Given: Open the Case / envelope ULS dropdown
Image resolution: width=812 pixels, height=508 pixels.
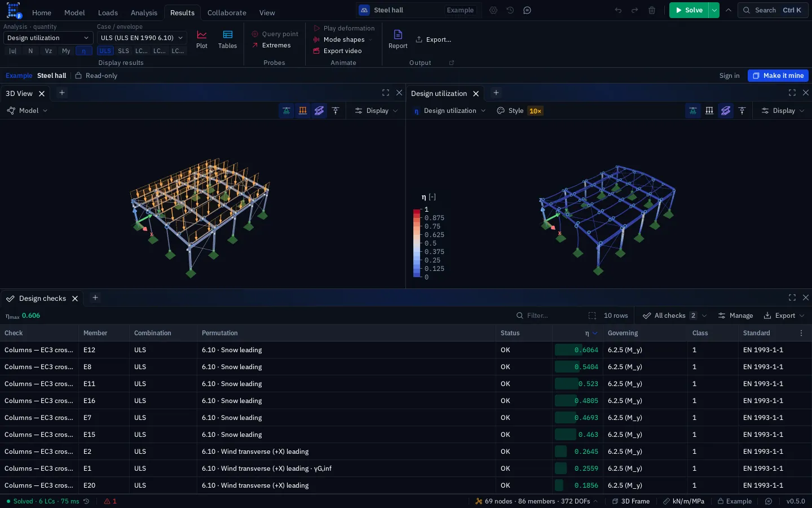Looking at the screenshot, I should click(142, 38).
